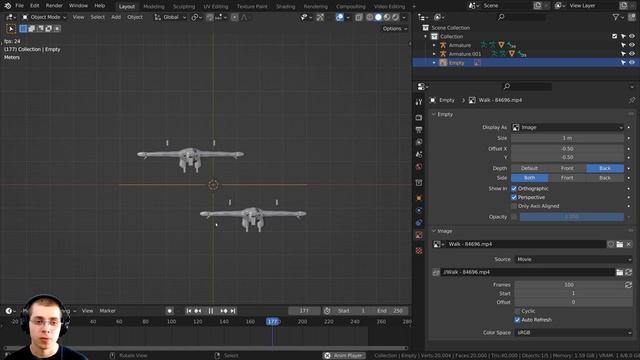Set Side to Both
The image size is (640, 360).
coord(529,178)
